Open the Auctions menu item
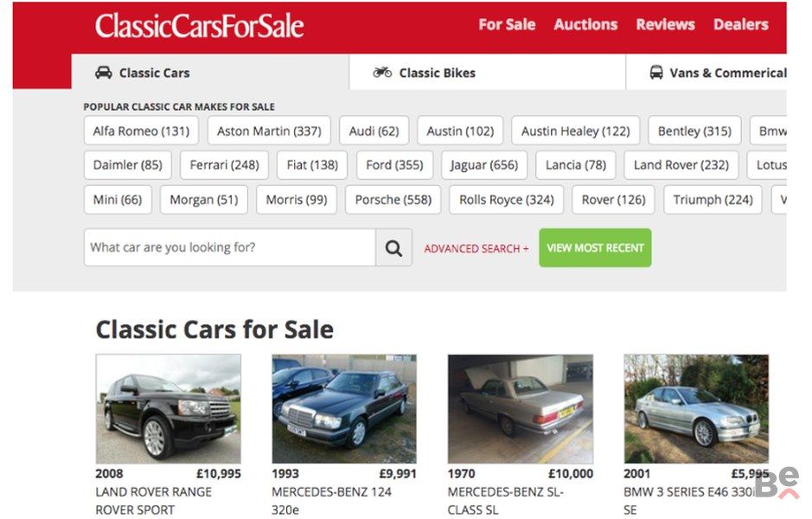 (585, 24)
